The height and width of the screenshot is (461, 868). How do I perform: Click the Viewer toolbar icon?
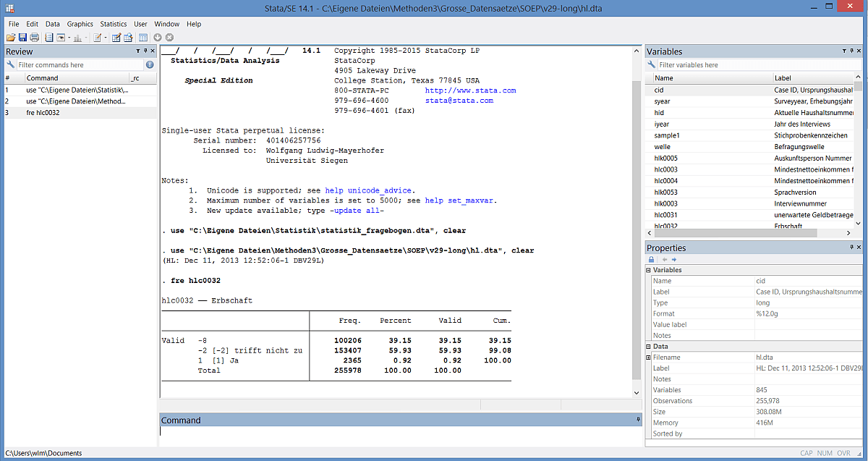[61, 37]
